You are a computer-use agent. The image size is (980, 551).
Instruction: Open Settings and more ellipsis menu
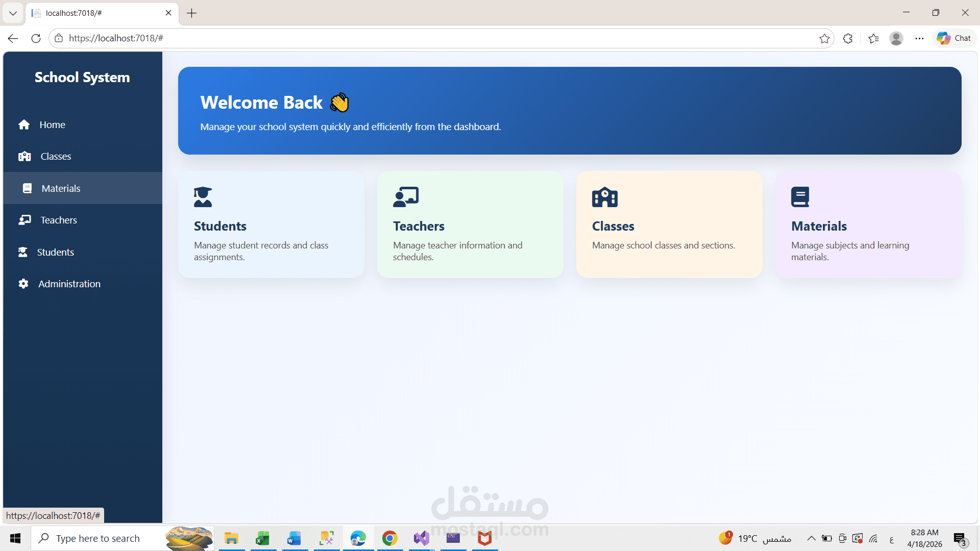click(x=919, y=38)
